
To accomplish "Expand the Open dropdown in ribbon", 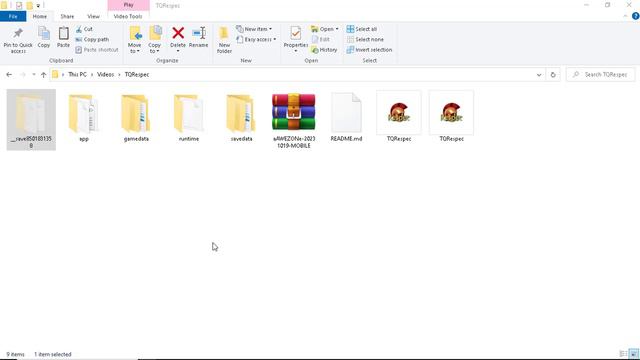I will (x=324, y=29).
